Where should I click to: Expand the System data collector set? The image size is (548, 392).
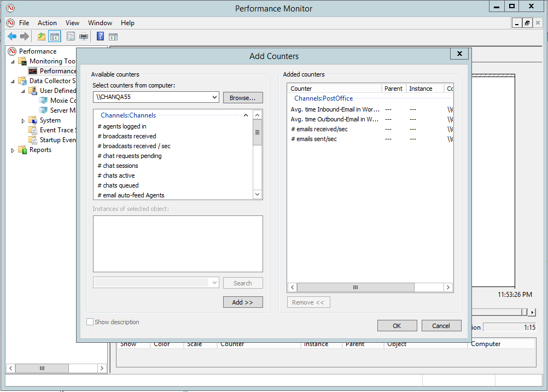[23, 120]
